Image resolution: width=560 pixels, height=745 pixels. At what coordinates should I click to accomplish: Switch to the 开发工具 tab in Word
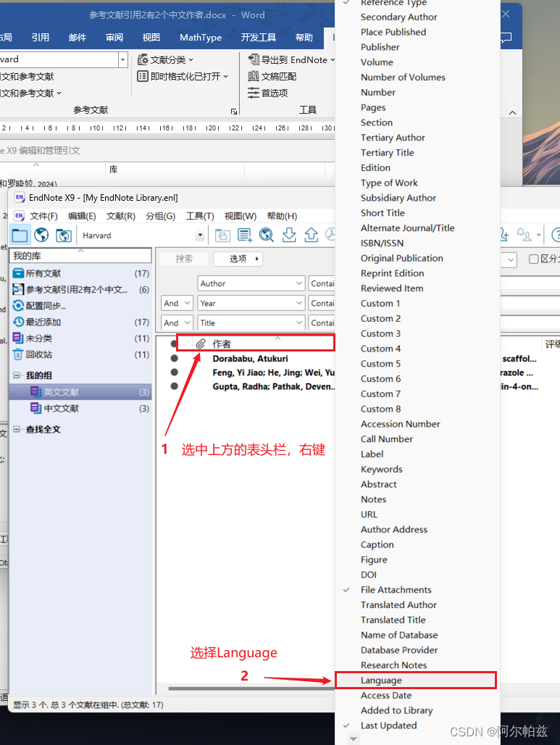click(x=259, y=37)
